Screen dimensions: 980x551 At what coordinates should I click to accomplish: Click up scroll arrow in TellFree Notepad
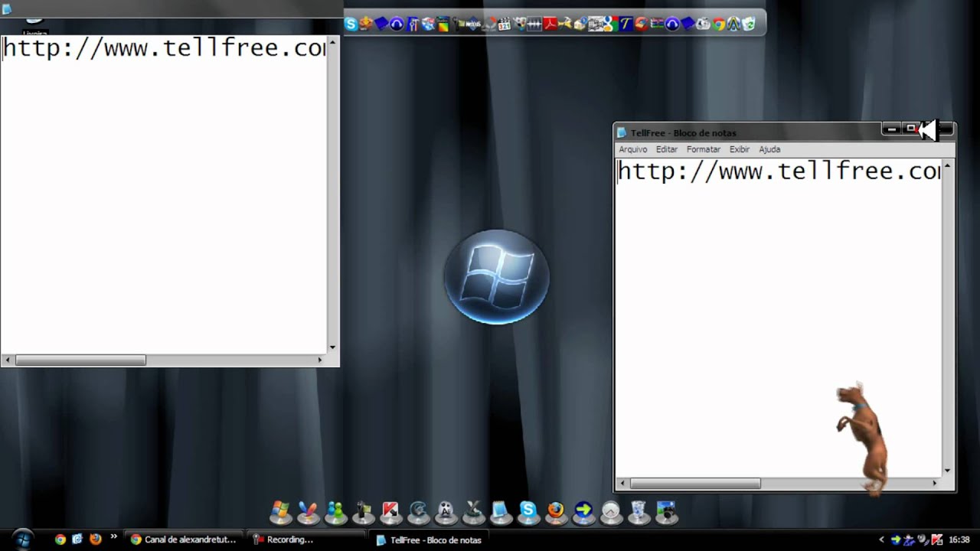coord(948,165)
